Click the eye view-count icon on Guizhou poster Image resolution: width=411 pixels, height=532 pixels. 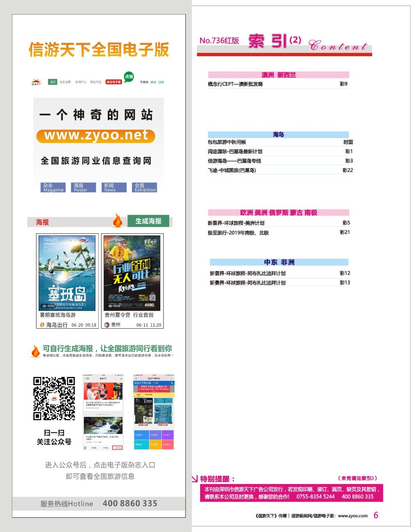pos(110,306)
